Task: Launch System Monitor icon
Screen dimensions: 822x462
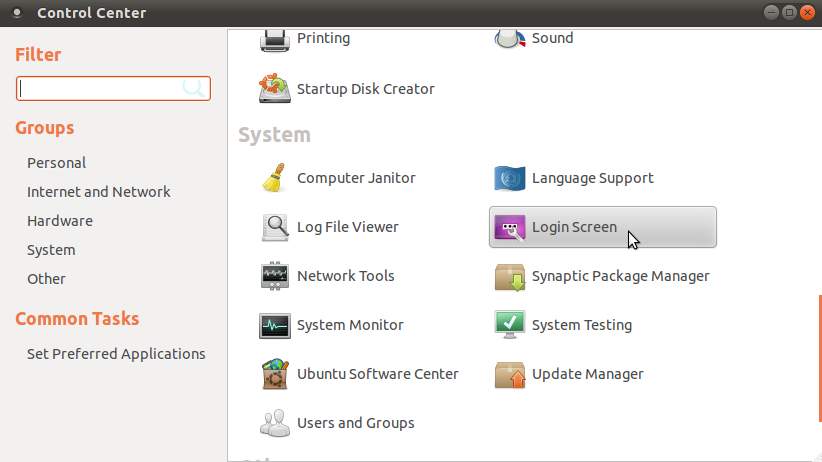Action: (x=274, y=325)
